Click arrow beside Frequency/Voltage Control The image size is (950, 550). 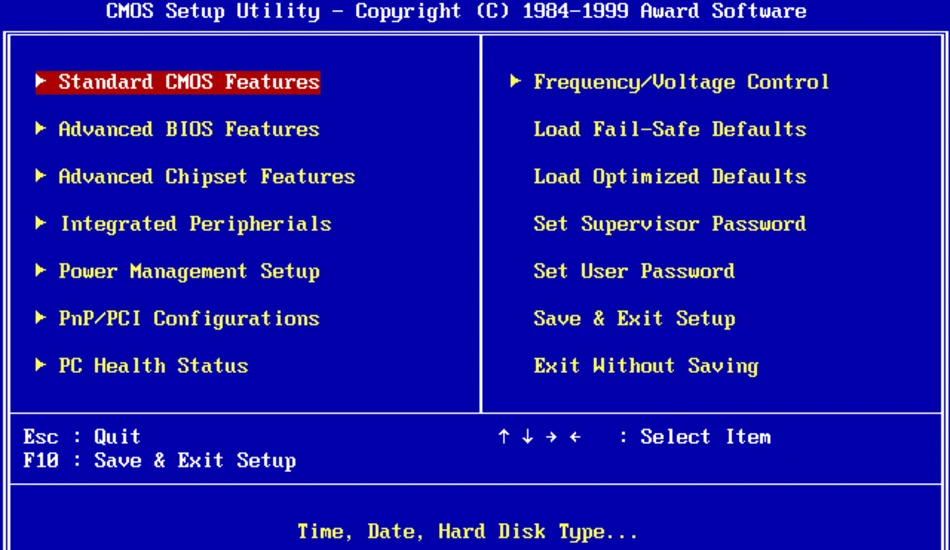(x=516, y=81)
